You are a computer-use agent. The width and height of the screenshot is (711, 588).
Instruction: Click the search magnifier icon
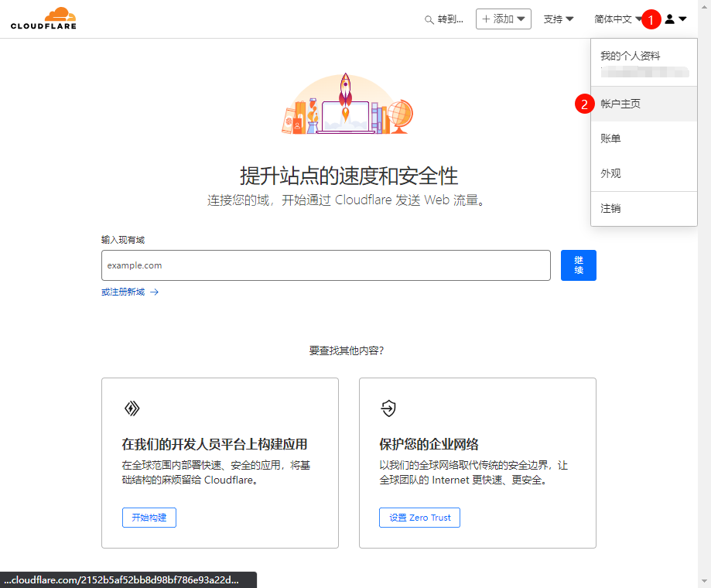[x=429, y=19]
